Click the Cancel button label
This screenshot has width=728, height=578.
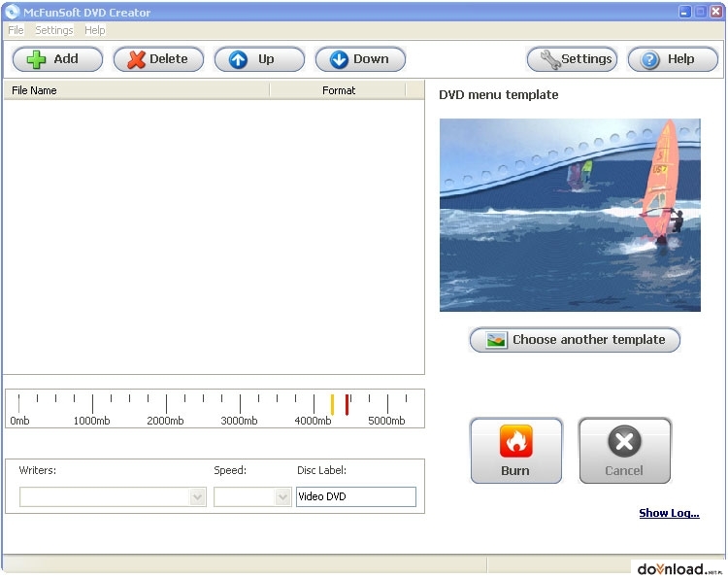(x=624, y=471)
